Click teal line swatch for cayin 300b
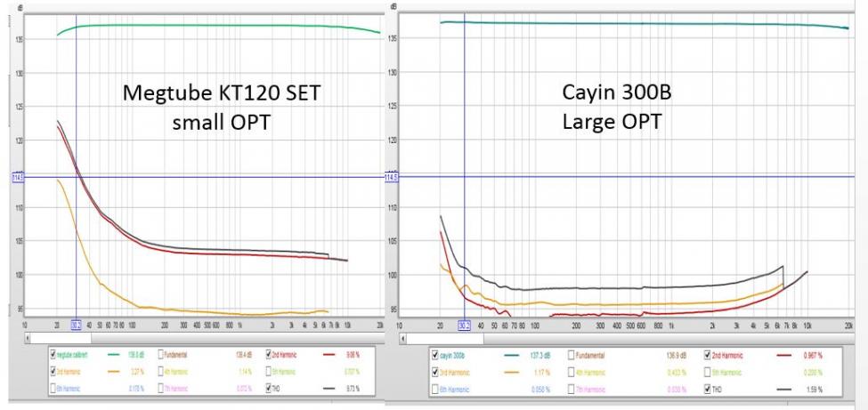 [512, 355]
